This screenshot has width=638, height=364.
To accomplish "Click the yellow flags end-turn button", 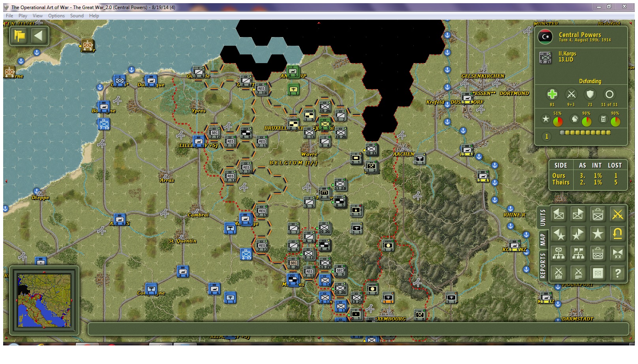I will click(19, 36).
